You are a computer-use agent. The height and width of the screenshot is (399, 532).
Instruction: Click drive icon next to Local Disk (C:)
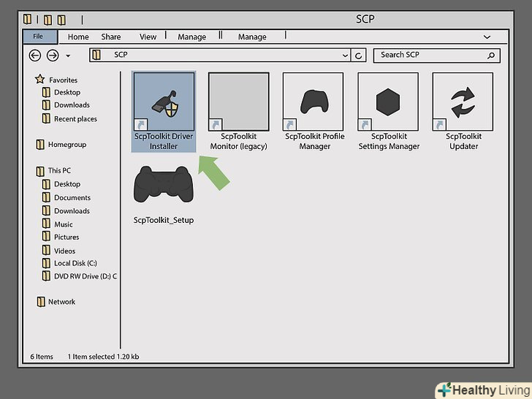[46, 263]
